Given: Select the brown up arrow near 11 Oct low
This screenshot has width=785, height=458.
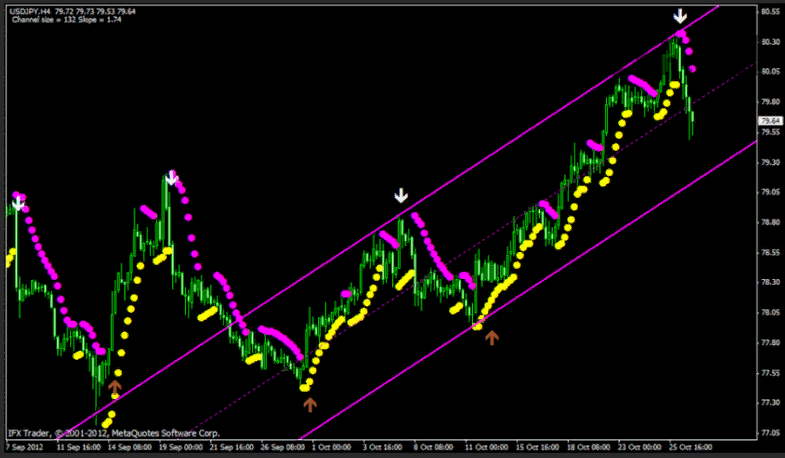Looking at the screenshot, I should (x=491, y=338).
